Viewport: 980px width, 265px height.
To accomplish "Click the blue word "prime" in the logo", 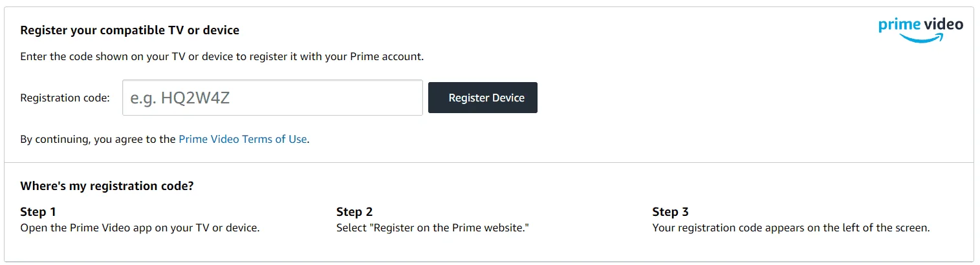I will pyautogui.click(x=899, y=26).
